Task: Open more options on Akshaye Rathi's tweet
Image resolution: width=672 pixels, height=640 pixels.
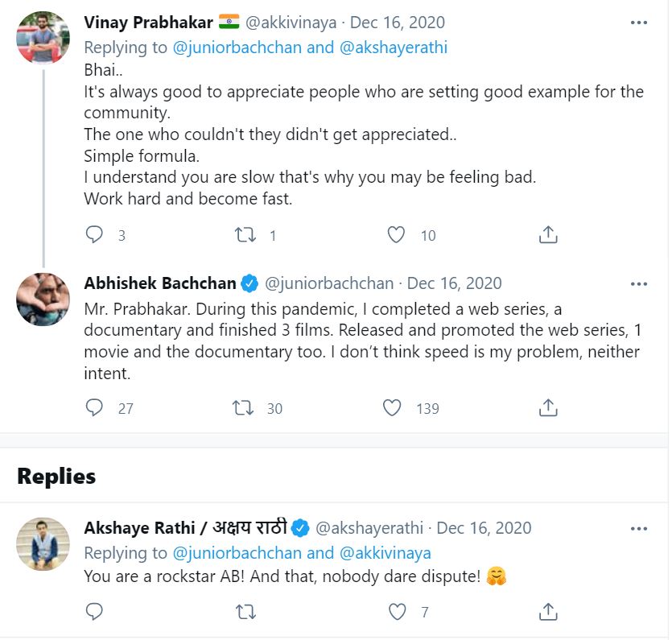Action: tap(639, 528)
